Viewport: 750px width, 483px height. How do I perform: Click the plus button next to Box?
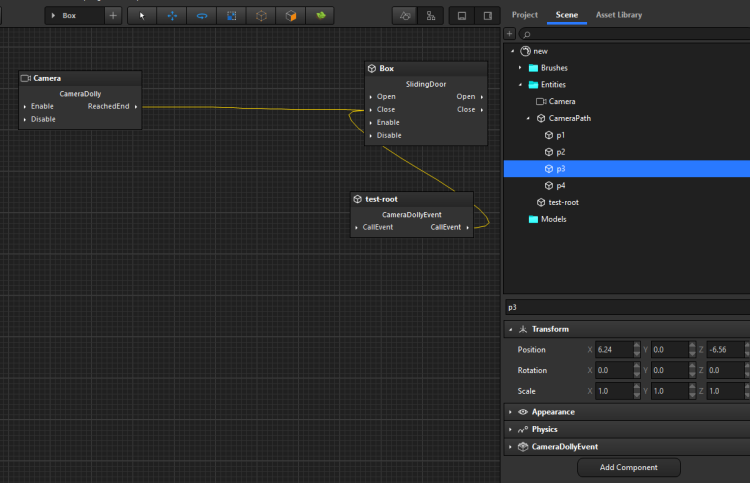(113, 16)
